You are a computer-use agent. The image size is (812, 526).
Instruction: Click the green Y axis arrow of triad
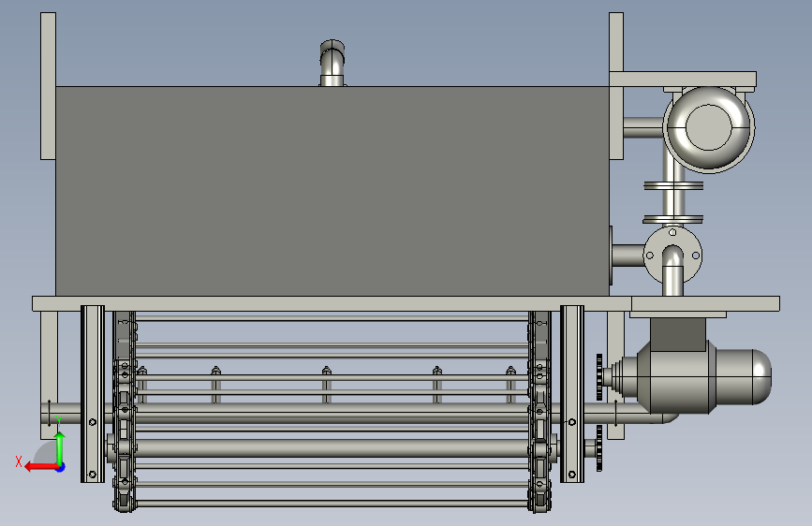click(x=60, y=447)
